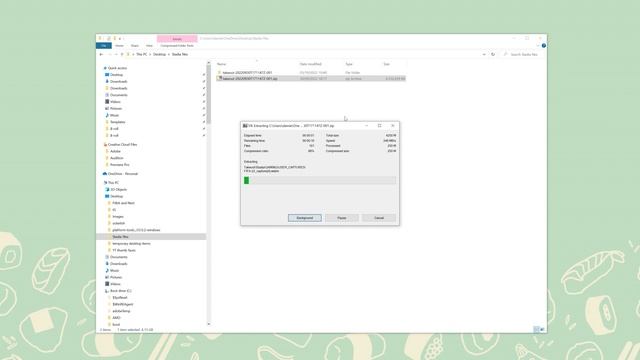
Task: Select the extracted takeout folder row
Action: pos(311,72)
